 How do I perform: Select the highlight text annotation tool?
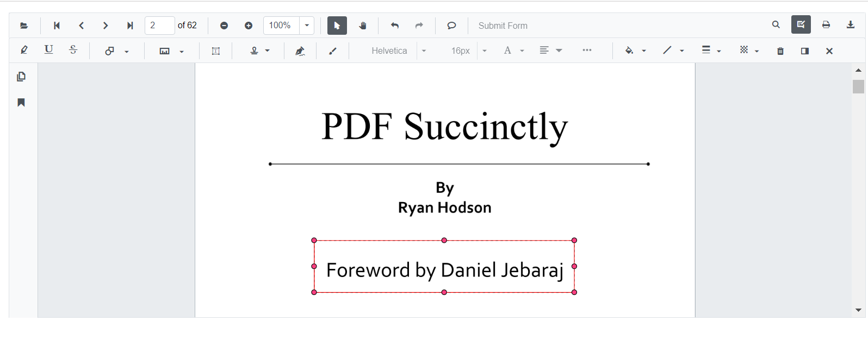(x=24, y=51)
